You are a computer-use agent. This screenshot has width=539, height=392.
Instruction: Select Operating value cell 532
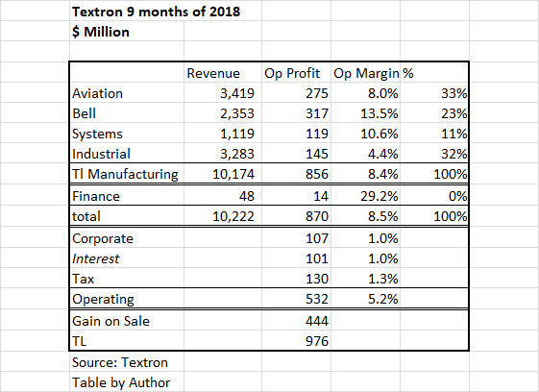[296, 299]
